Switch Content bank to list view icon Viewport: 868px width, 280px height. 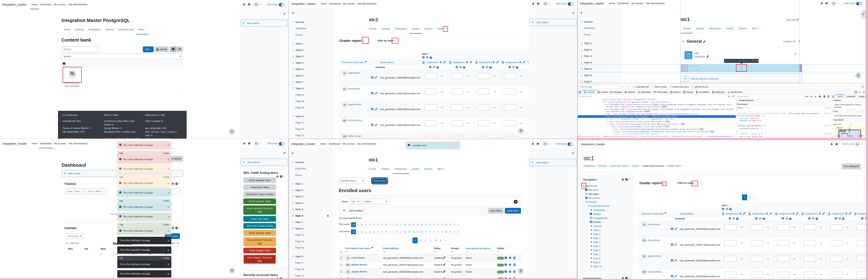pyautogui.click(x=180, y=49)
